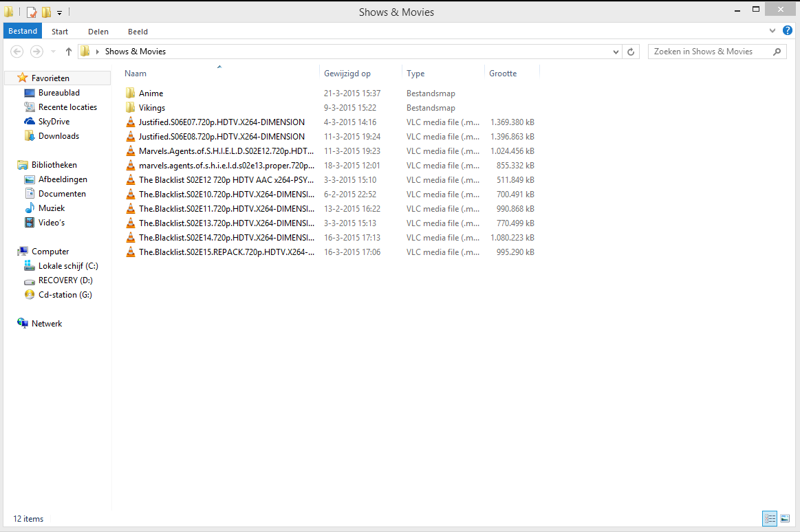Click the search magnifier icon
This screenshot has width=800, height=532.
click(777, 51)
